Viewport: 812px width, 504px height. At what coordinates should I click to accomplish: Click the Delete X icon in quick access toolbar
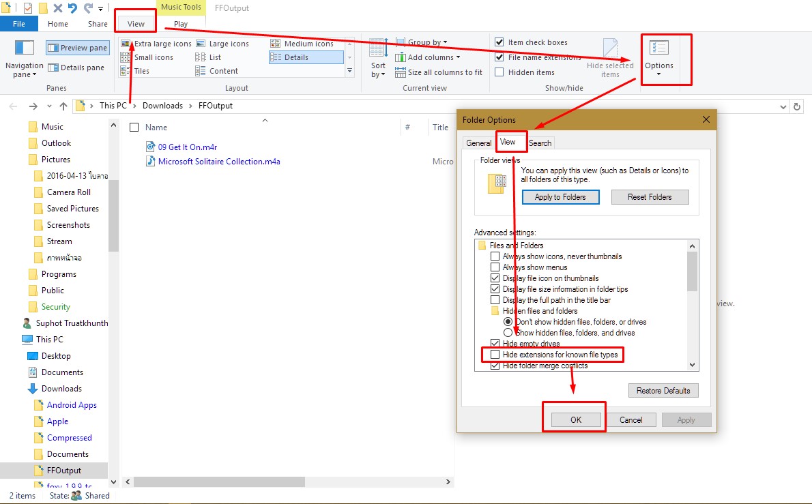tap(57, 8)
